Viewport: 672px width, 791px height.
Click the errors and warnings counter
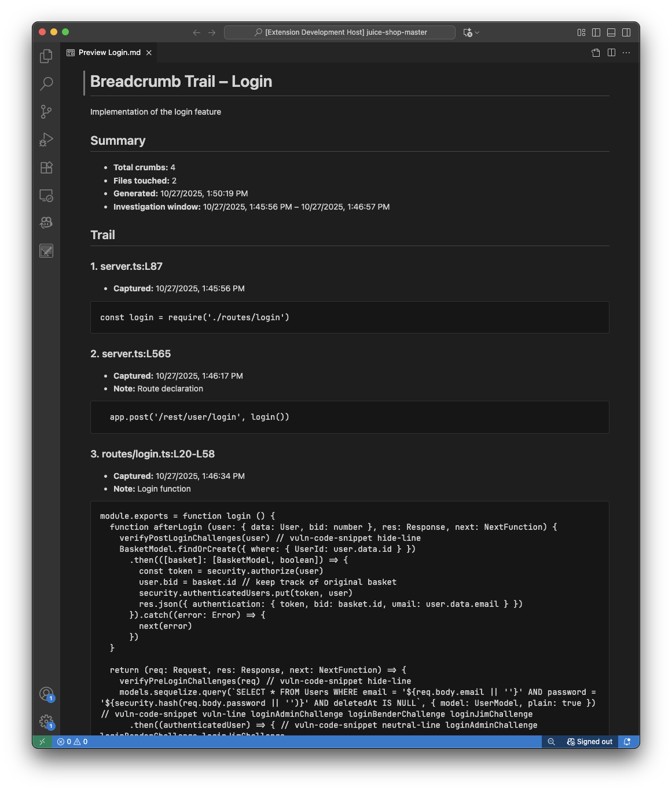coord(72,741)
